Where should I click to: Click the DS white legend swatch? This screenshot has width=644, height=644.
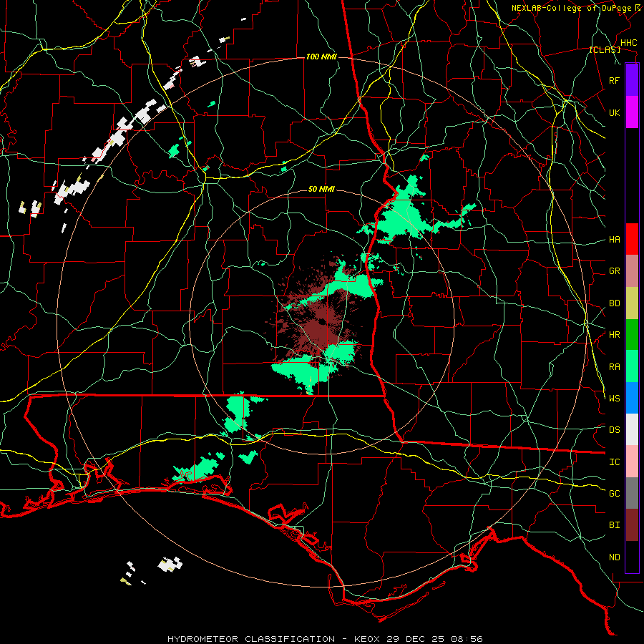[x=632, y=429]
